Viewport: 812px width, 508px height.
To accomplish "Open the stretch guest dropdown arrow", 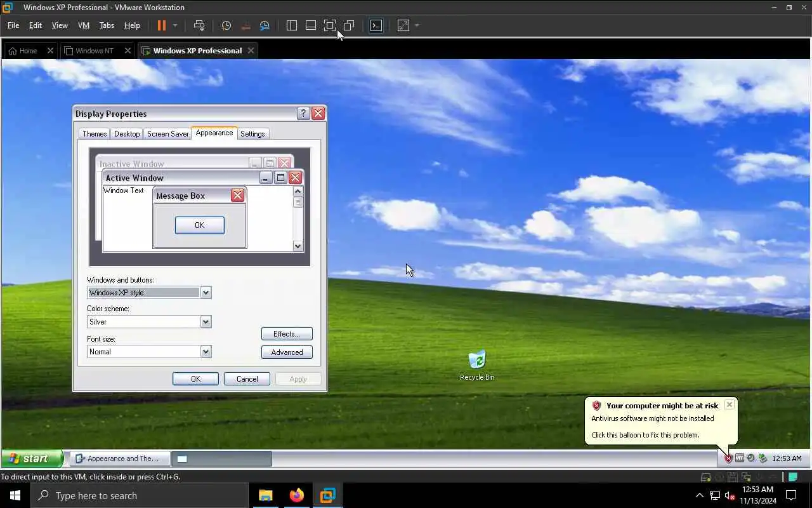I will pos(417,25).
